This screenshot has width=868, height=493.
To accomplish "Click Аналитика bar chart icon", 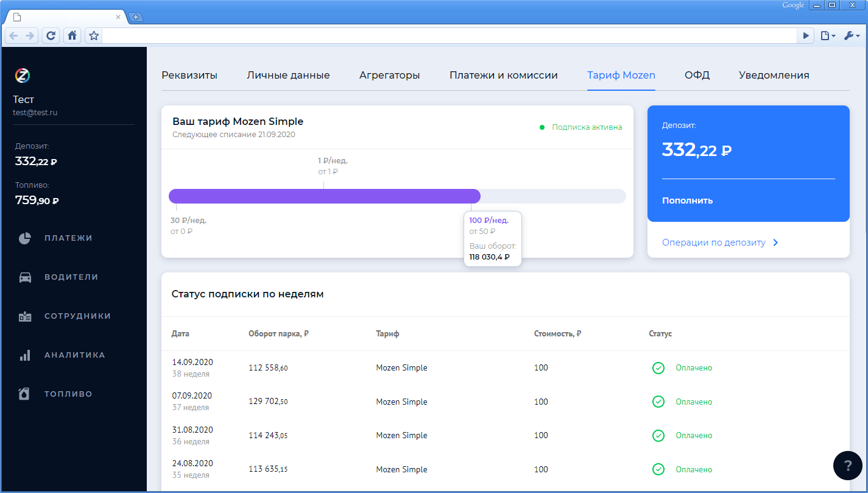I will click(25, 355).
